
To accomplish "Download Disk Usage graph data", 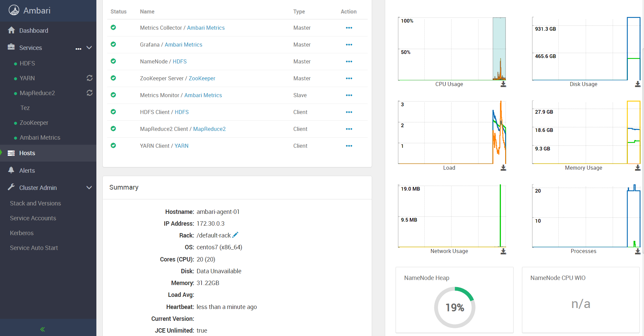I will (638, 84).
